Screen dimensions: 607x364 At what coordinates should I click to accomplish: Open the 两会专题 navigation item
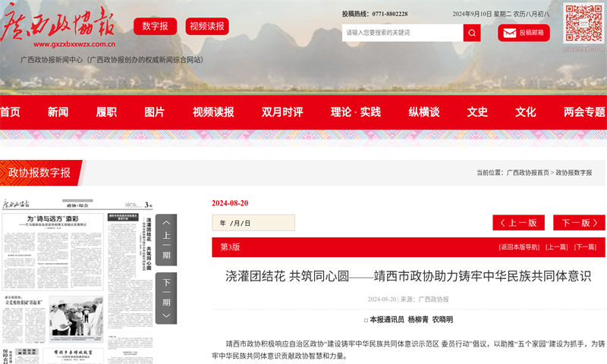(x=584, y=112)
